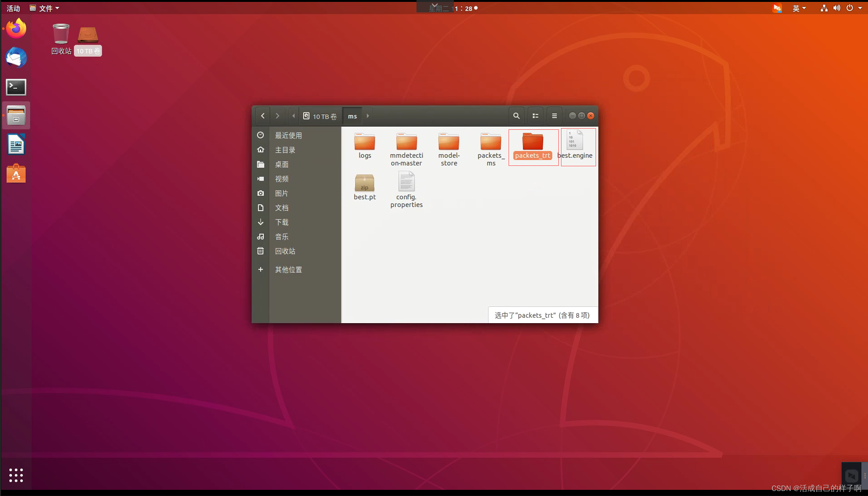The height and width of the screenshot is (496, 868).
Task: Open the Terminal from the dock
Action: click(16, 87)
